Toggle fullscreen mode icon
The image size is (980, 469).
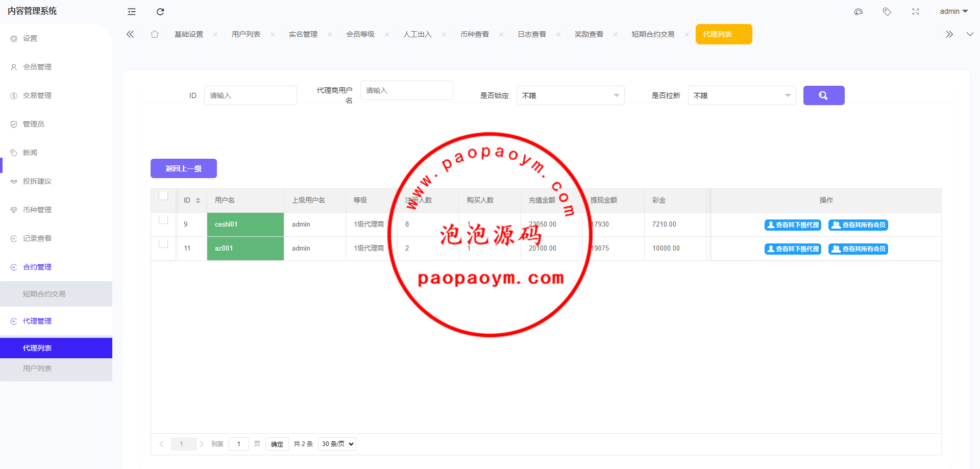pyautogui.click(x=916, y=11)
